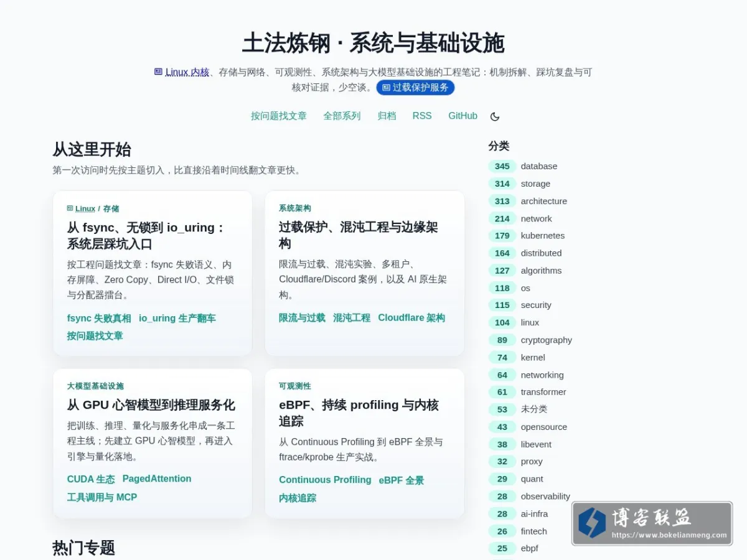This screenshot has width=747, height=560.
Task: Click the 过载保护服务 pill button
Action: [415, 87]
